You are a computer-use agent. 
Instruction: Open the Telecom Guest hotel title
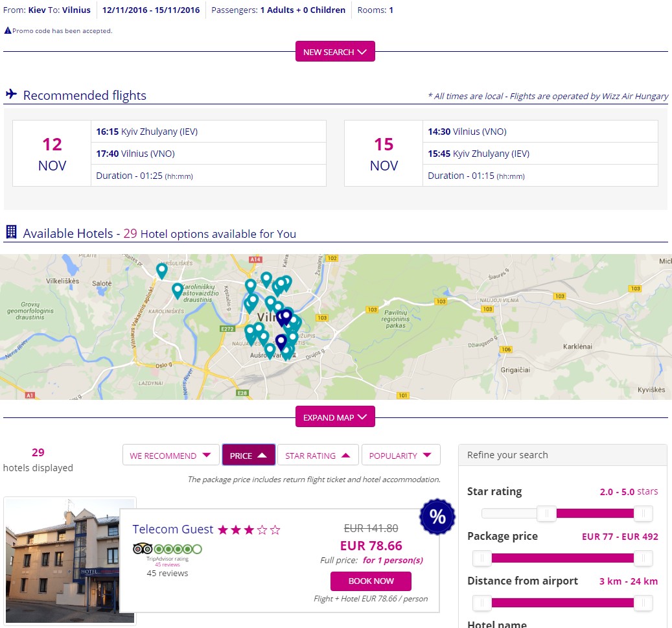point(173,529)
